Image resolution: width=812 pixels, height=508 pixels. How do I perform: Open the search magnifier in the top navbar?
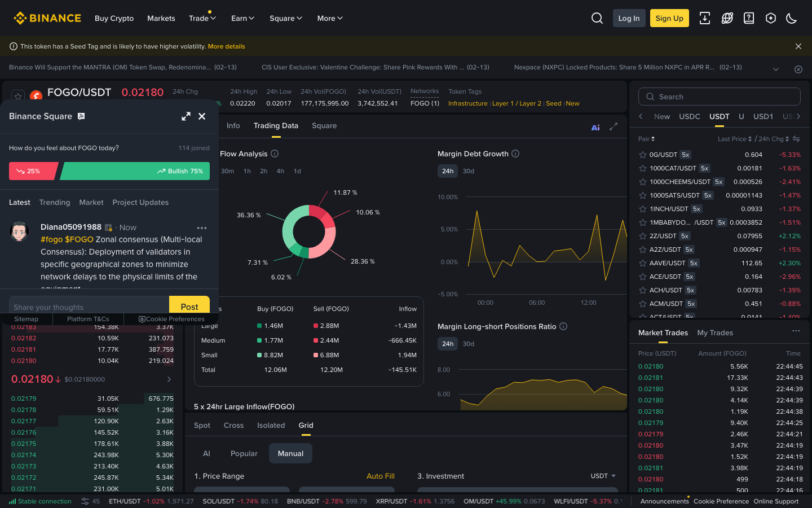pyautogui.click(x=597, y=18)
